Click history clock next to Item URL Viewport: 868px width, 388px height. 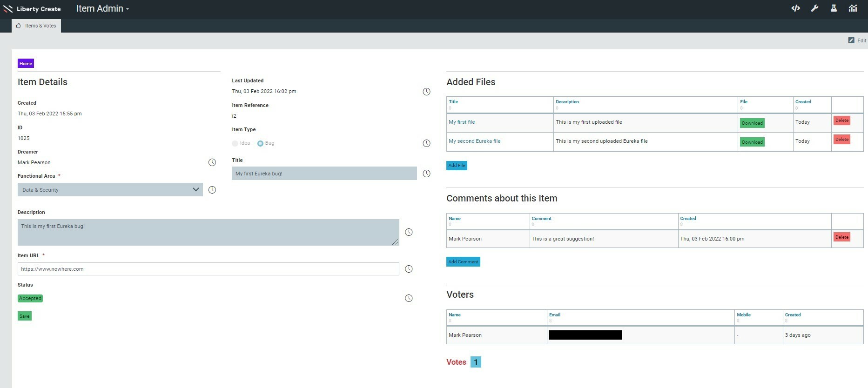pos(409,269)
